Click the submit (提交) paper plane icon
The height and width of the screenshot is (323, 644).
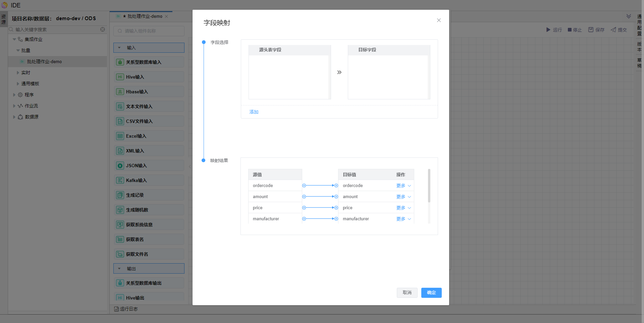pos(613,30)
